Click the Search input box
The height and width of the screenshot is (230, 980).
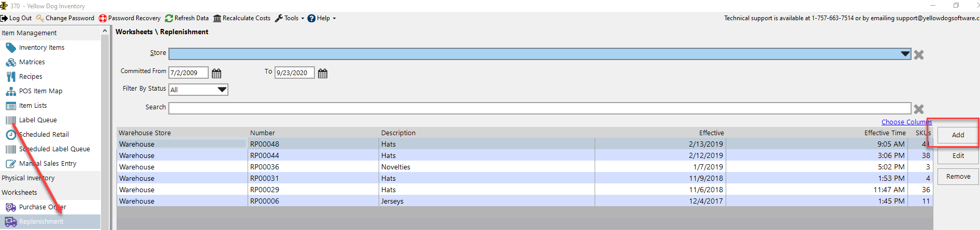540,108
